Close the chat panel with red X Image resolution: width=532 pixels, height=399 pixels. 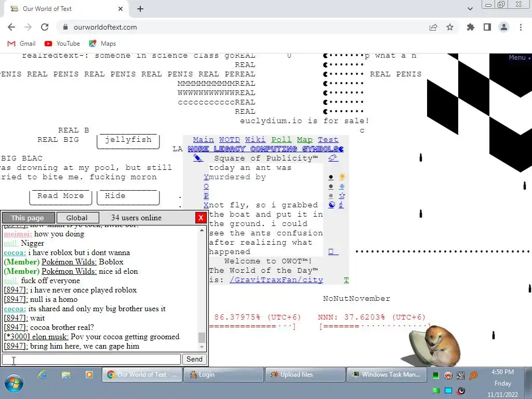tap(201, 218)
